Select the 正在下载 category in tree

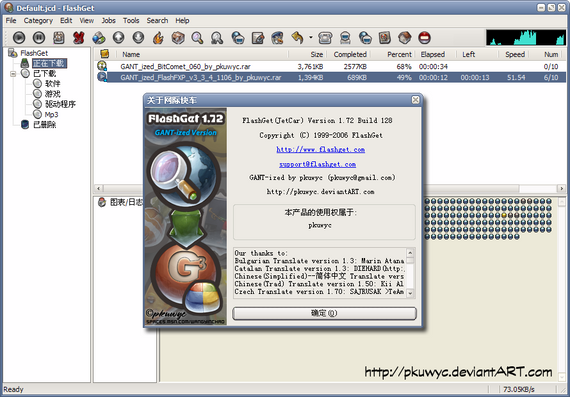click(49, 63)
